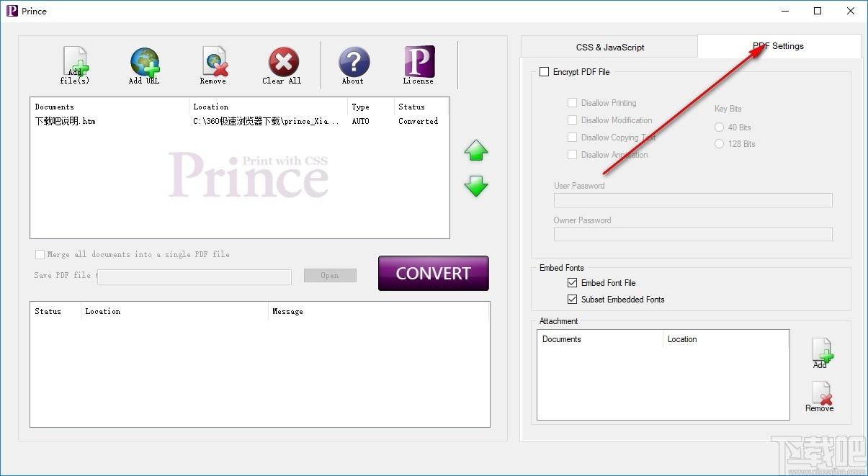Click the Save PDF file path field
This screenshot has height=476, width=868.
(x=194, y=277)
